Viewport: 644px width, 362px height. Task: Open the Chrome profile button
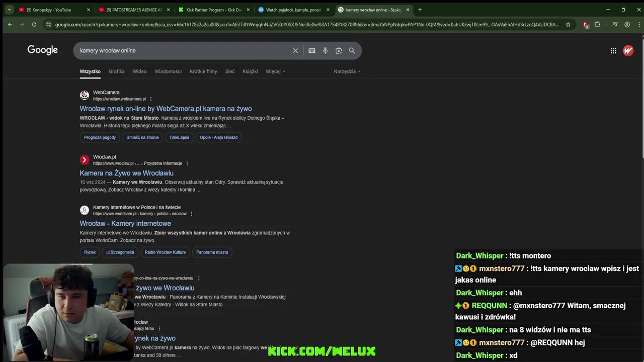pyautogui.click(x=627, y=24)
